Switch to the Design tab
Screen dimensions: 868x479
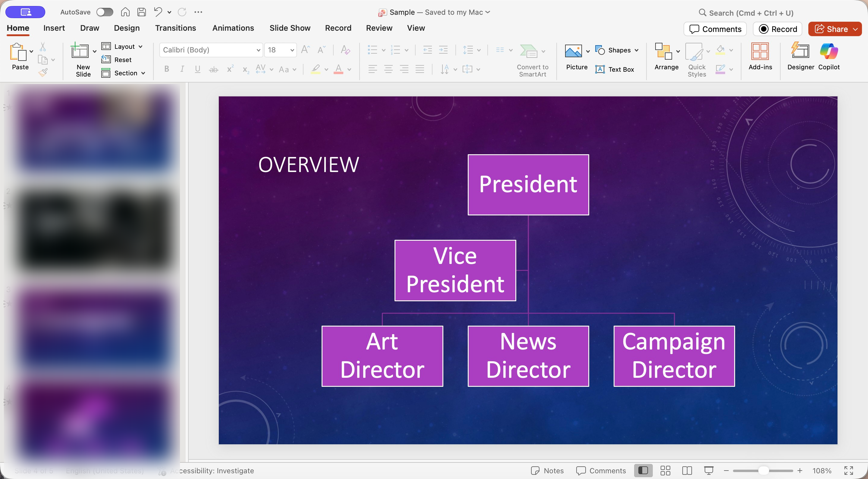[127, 28]
